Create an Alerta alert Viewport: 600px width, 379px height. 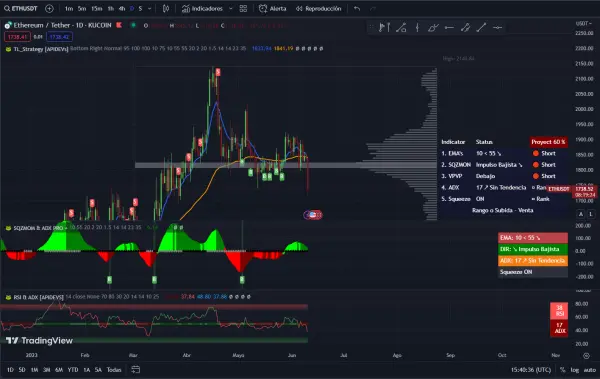tap(272, 8)
